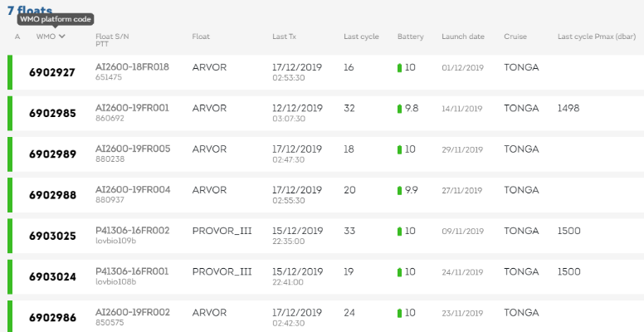Sort by Last cycle Pmax header

pyautogui.click(x=597, y=37)
